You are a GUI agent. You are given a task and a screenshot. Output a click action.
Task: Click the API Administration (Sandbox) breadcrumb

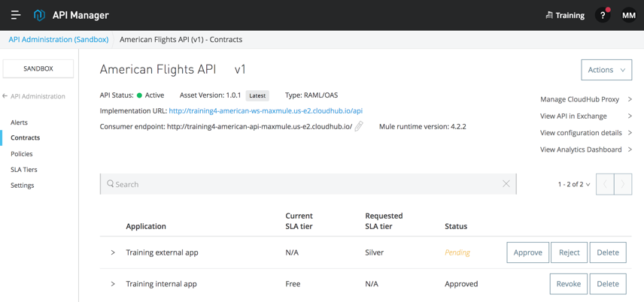click(x=59, y=39)
